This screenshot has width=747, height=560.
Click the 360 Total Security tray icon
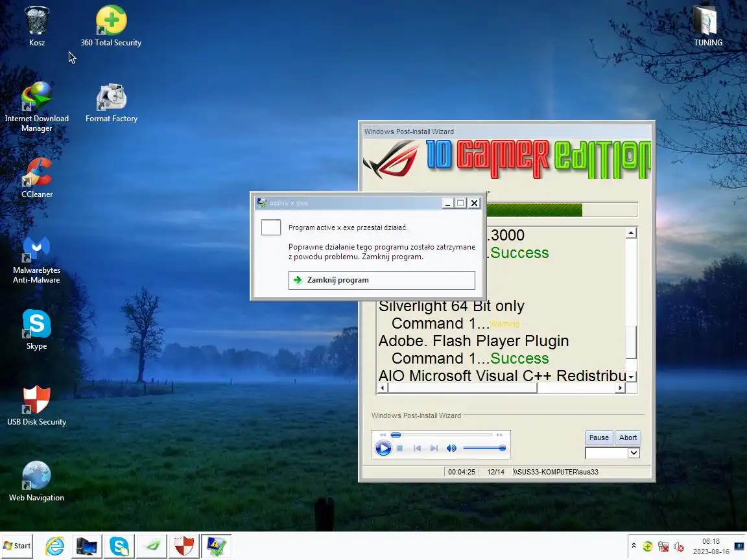point(647,546)
